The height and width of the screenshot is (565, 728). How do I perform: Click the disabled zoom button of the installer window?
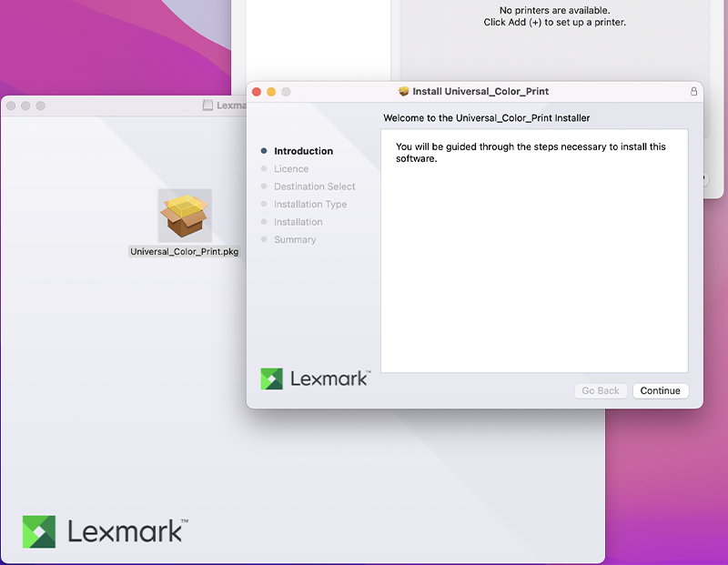286,92
